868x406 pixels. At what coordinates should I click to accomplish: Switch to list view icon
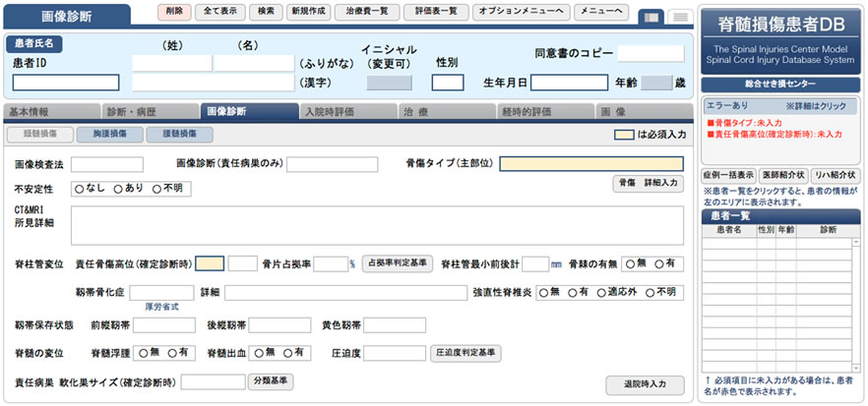pos(679,17)
